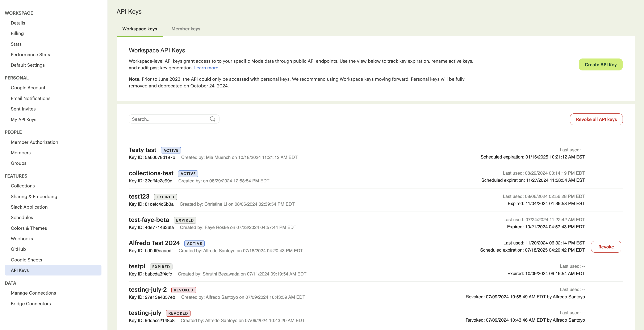
Task: Click the Collections sidebar menu item
Action: 23,186
